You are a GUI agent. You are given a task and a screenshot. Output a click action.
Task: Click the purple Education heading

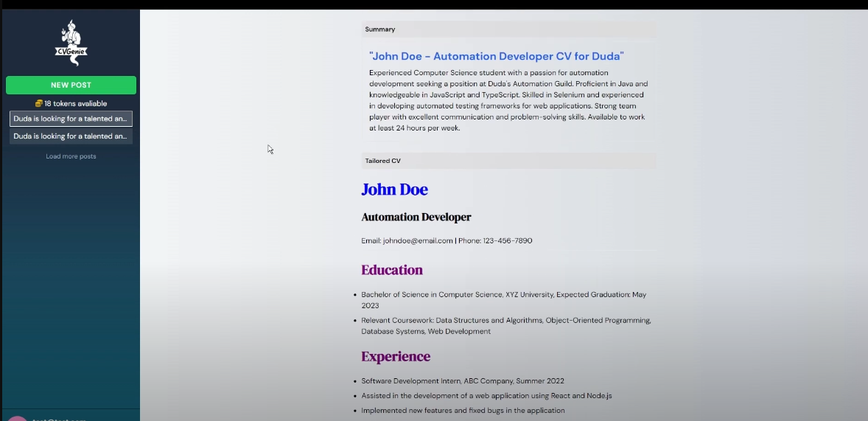click(x=392, y=270)
